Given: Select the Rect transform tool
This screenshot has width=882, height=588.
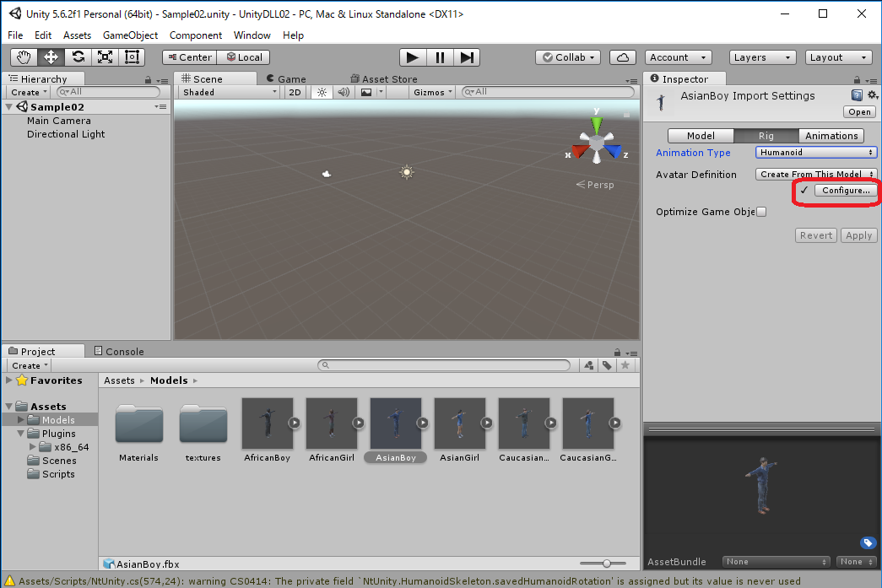Looking at the screenshot, I should coord(132,57).
